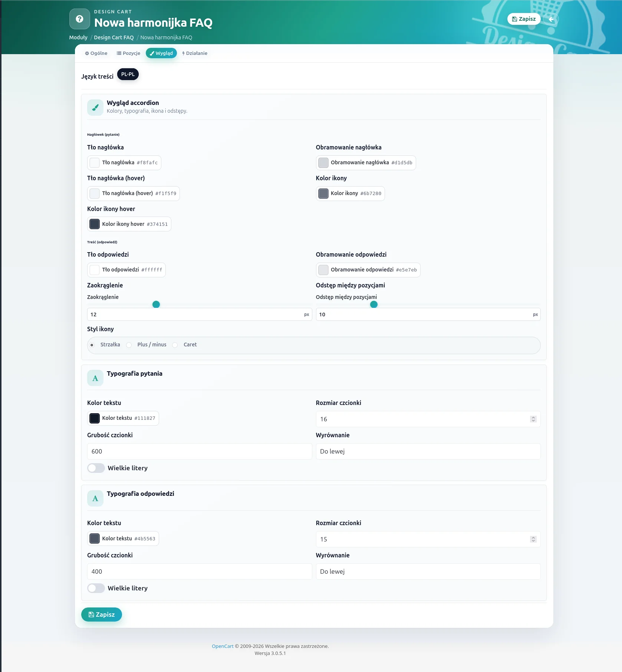Click the stepper on Rozmiar czcionki 16

533,419
